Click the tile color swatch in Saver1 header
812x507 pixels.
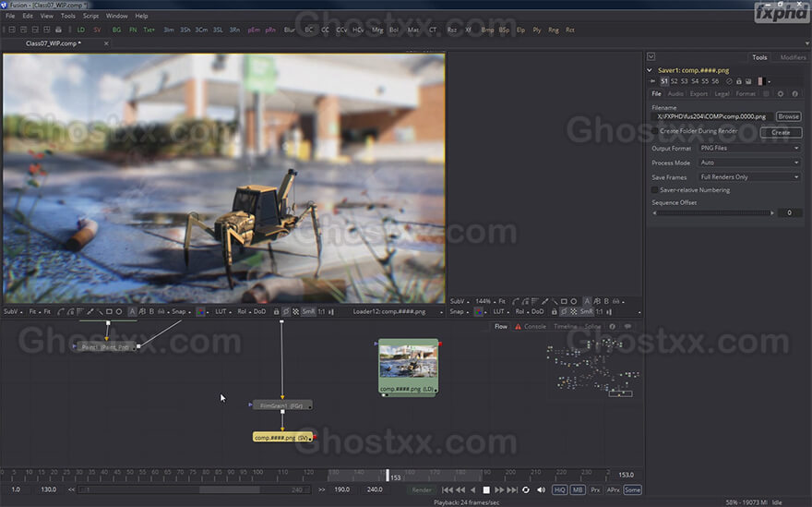[x=760, y=81]
